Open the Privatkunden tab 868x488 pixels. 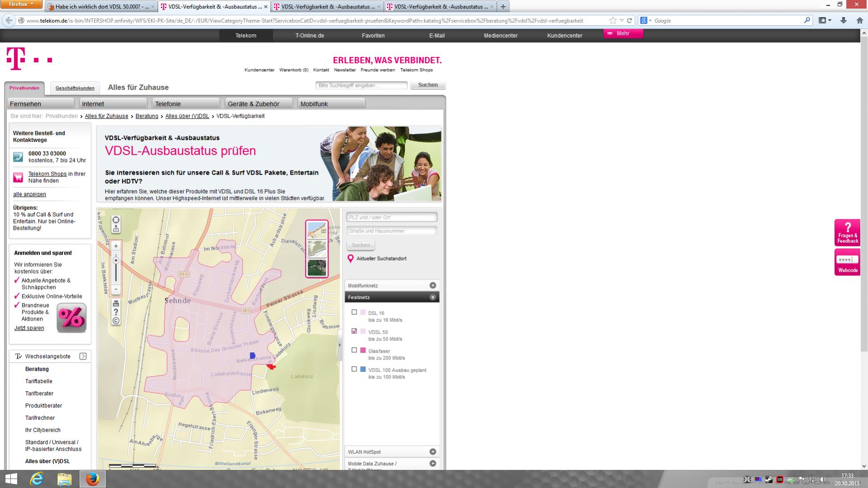coord(24,88)
